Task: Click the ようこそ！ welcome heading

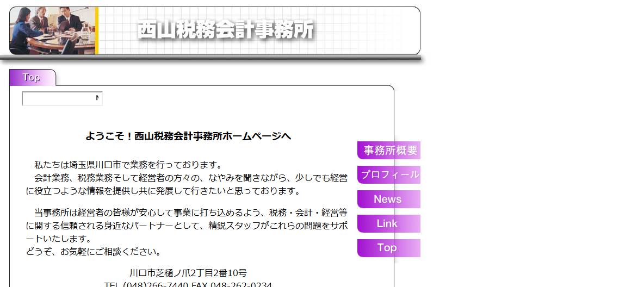Action: pos(188,136)
